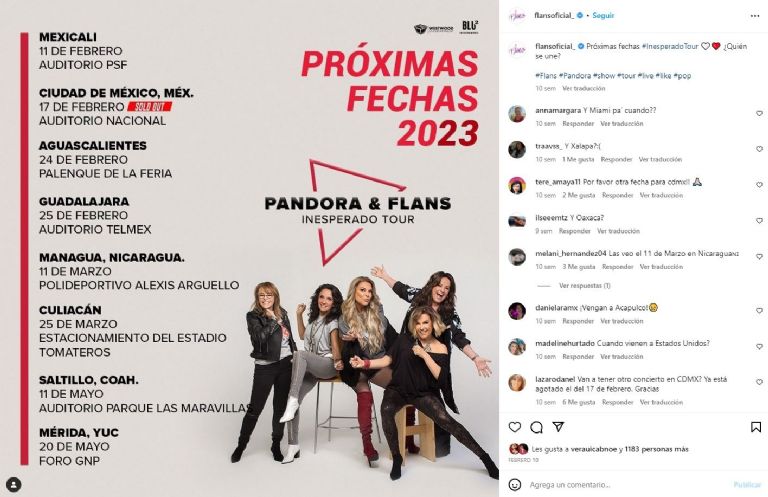Open the #Pandora hashtag
The image size is (768, 497).
click(575, 75)
